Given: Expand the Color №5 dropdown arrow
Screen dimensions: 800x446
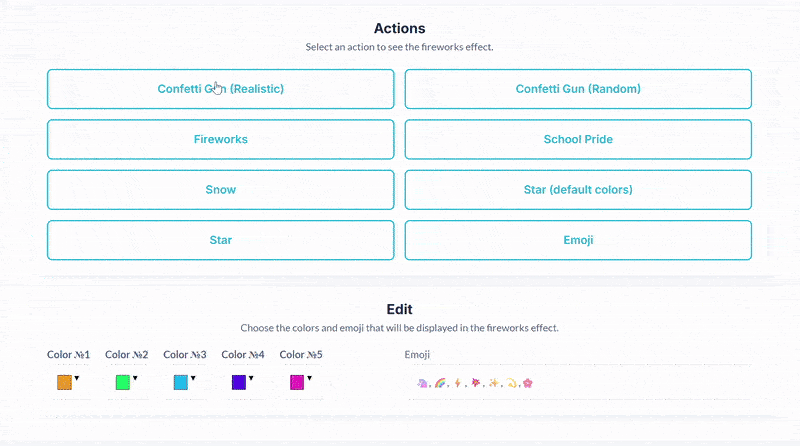Looking at the screenshot, I should pyautogui.click(x=309, y=378).
